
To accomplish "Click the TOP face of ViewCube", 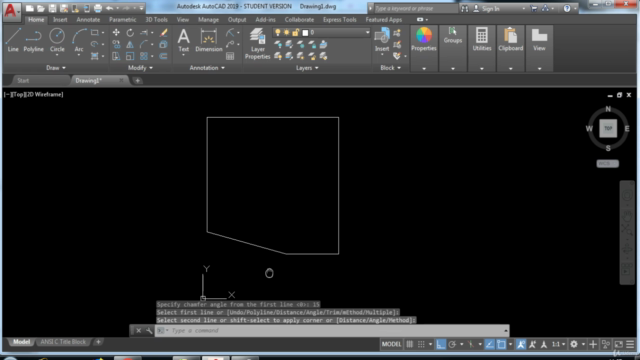I will [x=608, y=128].
